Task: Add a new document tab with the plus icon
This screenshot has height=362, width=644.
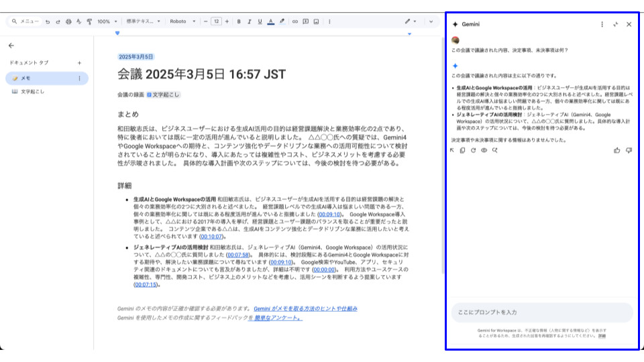Action: [x=79, y=62]
